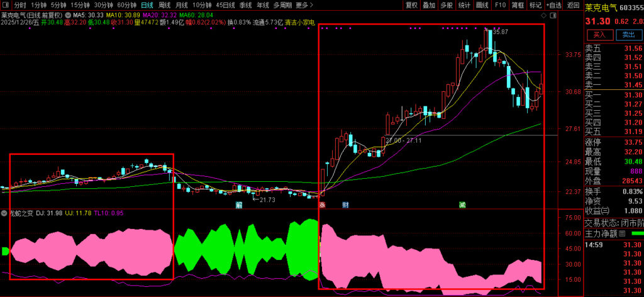Click the panel layout icon at top-left

point(6,5)
